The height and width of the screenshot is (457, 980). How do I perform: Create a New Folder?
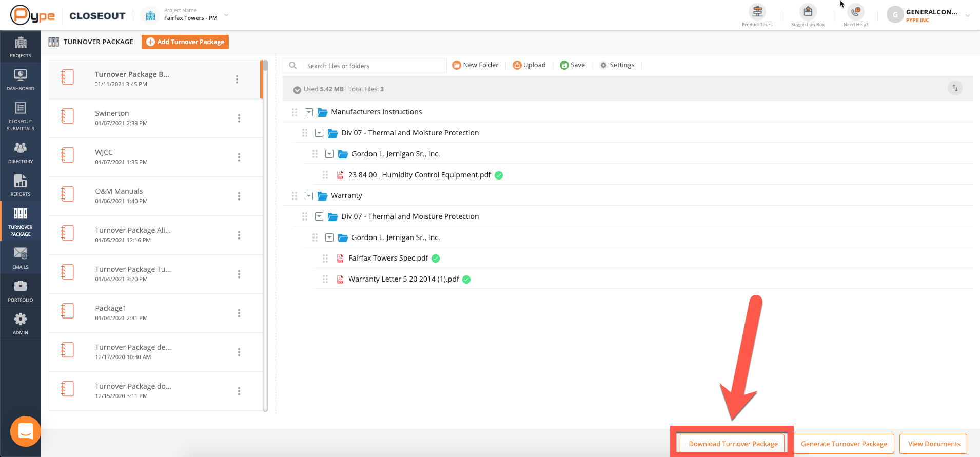pos(475,65)
